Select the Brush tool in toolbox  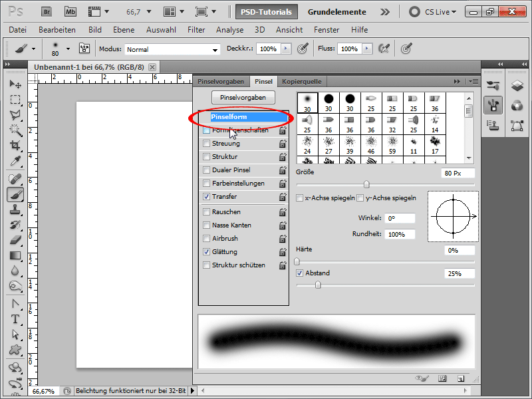[15, 194]
